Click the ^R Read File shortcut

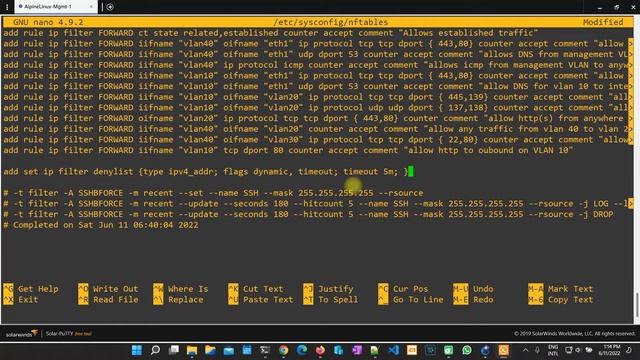(x=108, y=300)
